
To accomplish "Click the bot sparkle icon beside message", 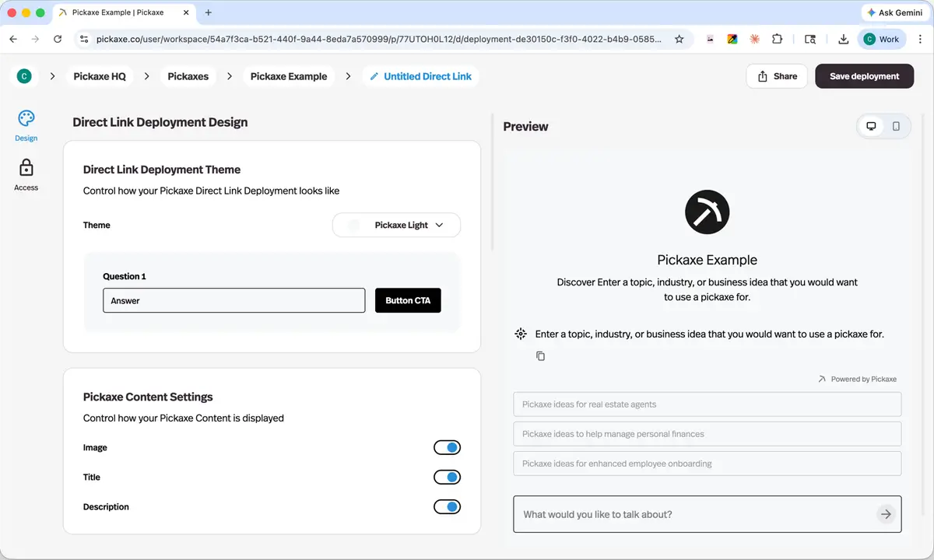I will (521, 334).
